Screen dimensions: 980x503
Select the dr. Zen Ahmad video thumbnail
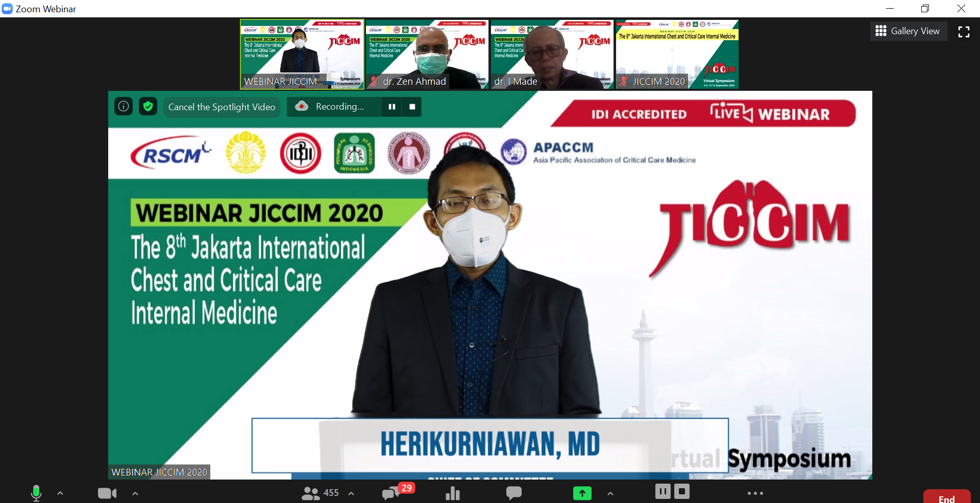(427, 55)
